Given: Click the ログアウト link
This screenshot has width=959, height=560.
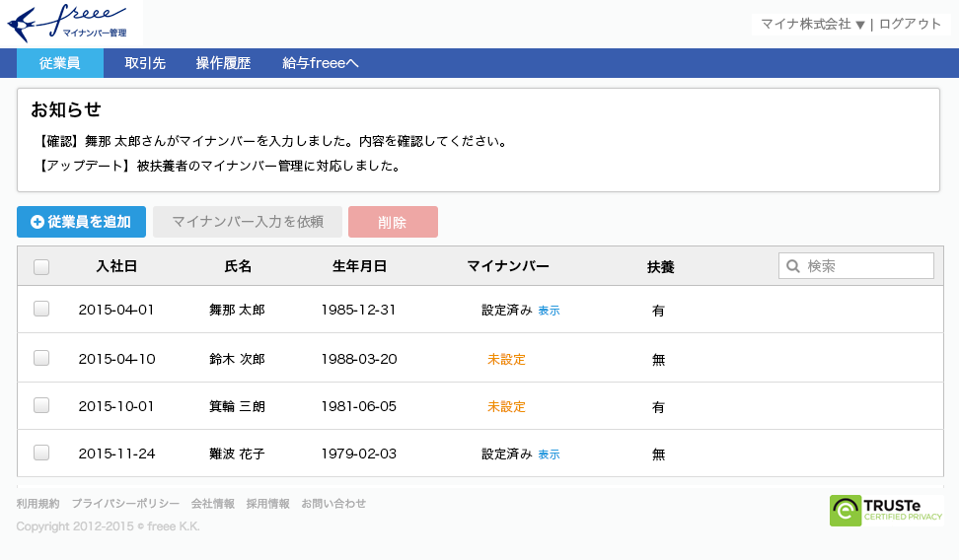Looking at the screenshot, I should (910, 24).
